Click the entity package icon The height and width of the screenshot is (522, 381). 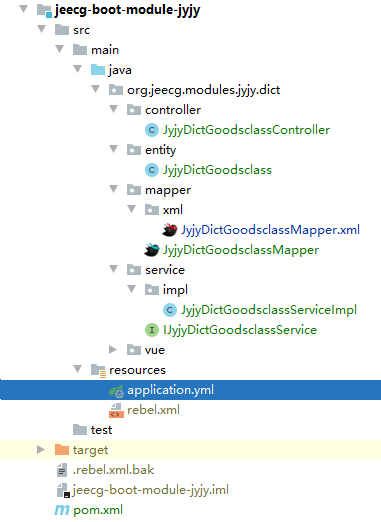[134, 150]
